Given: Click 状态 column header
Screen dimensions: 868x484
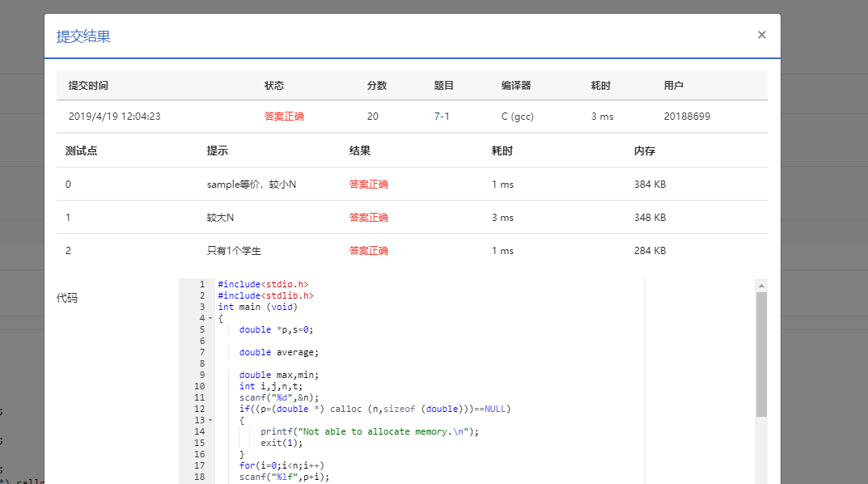Looking at the screenshot, I should 274,85.
